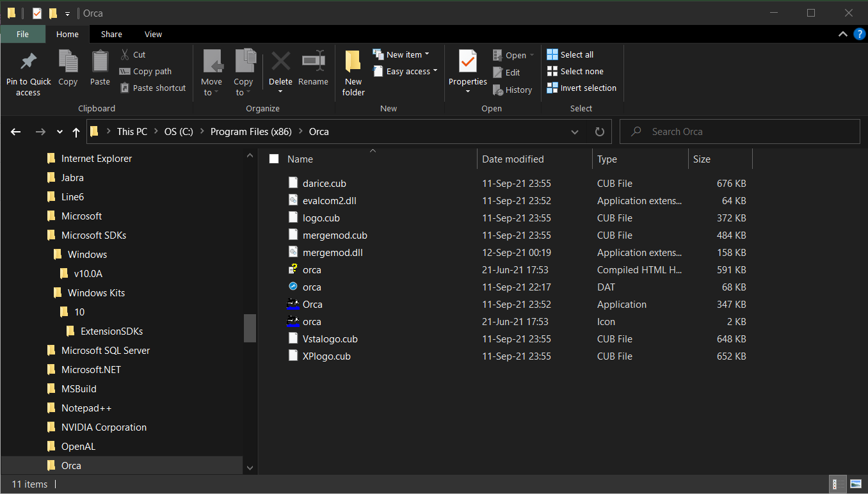This screenshot has width=868, height=494.
Task: Click the Help question mark icon
Action: click(860, 34)
